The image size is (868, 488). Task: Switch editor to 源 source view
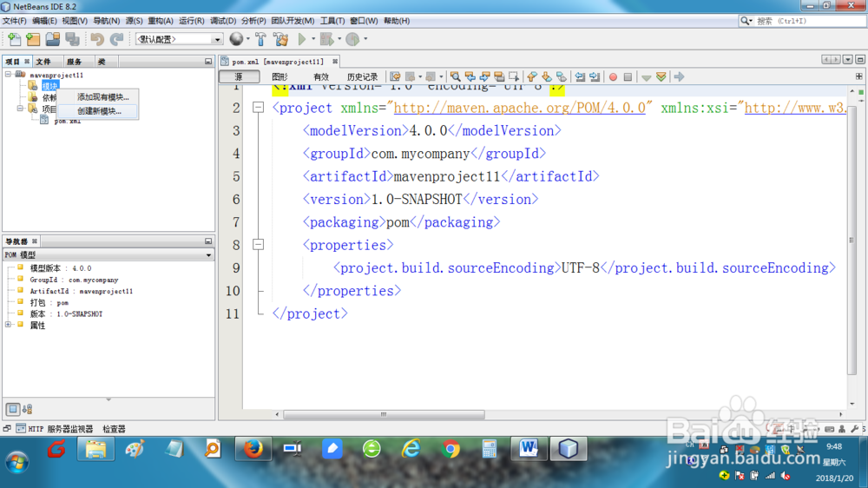point(239,76)
